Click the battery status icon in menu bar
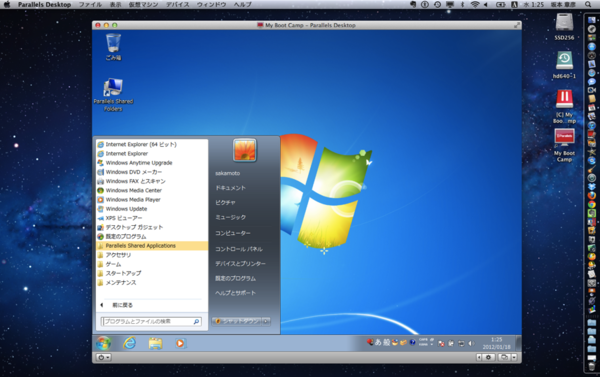The image size is (600, 377). [x=501, y=5]
